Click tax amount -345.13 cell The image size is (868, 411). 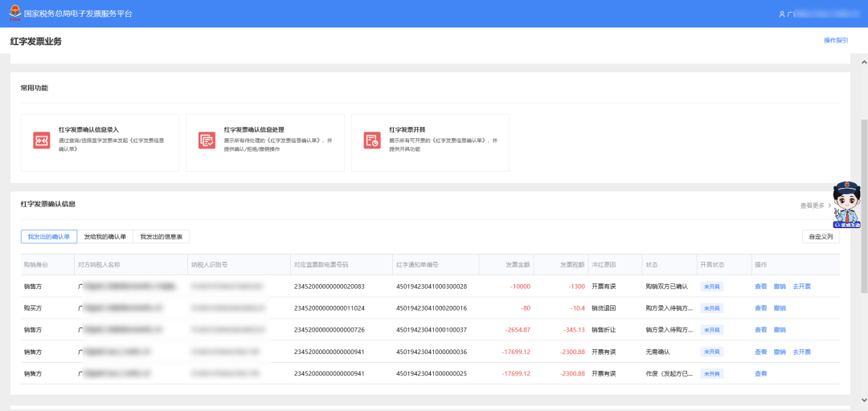point(574,330)
